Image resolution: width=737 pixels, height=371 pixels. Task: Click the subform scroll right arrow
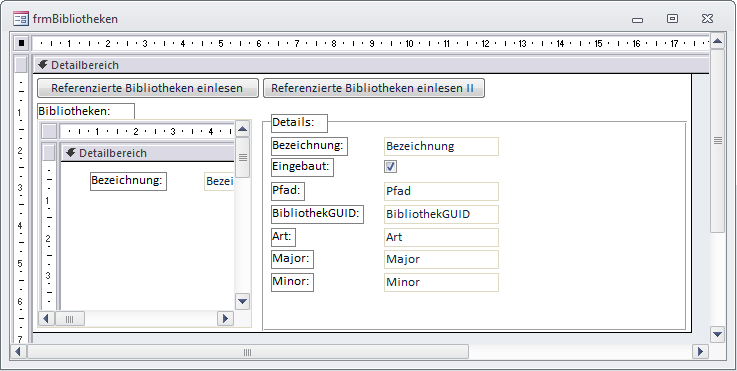point(225,318)
